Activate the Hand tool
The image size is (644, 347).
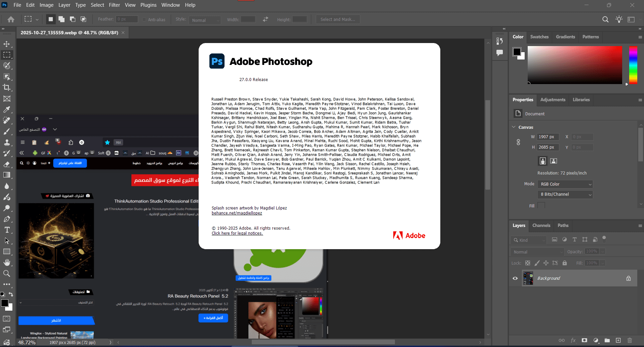pyautogui.click(x=7, y=263)
